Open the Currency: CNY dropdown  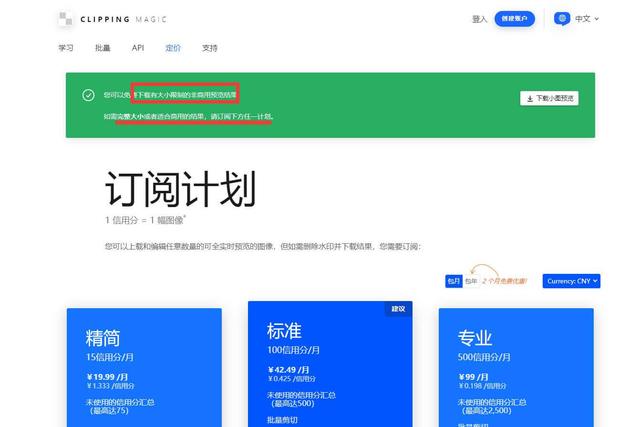tap(572, 281)
